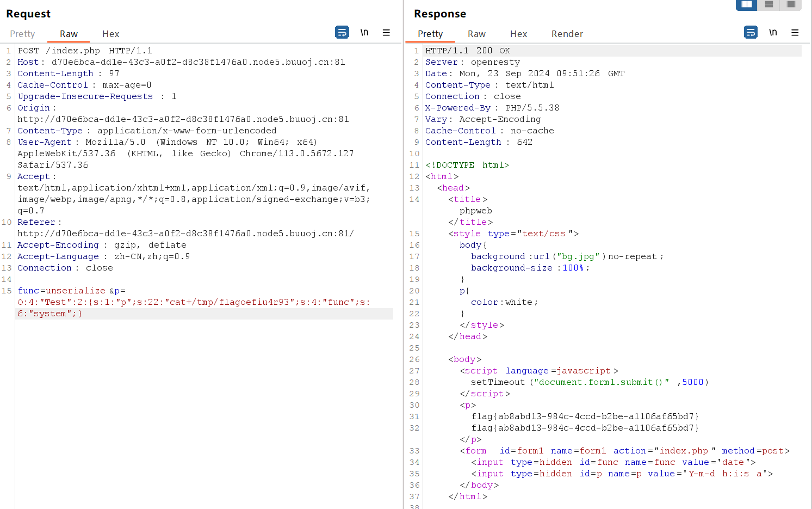
Task: Switch to combined tabbed layout view
Action: tap(791, 4)
